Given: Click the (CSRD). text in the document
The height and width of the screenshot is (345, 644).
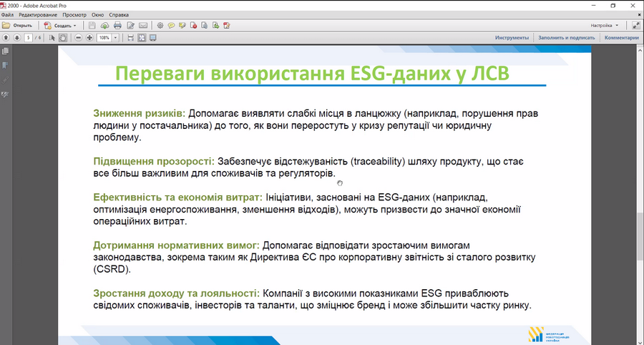Looking at the screenshot, I should [x=112, y=271].
